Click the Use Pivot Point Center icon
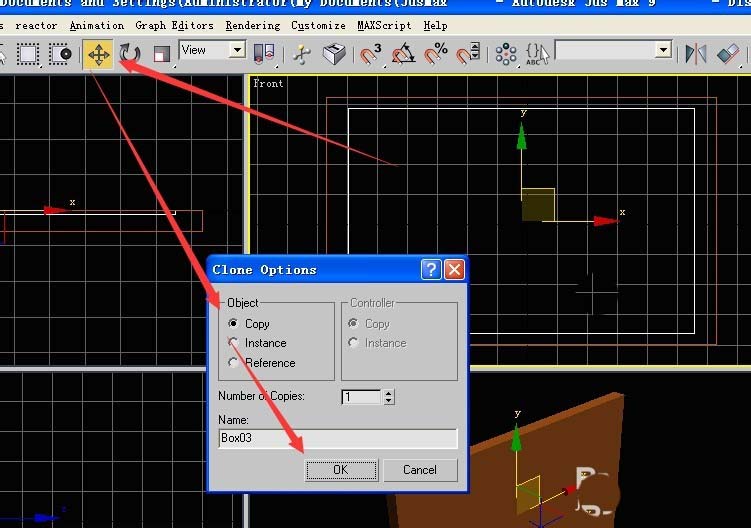 264,54
